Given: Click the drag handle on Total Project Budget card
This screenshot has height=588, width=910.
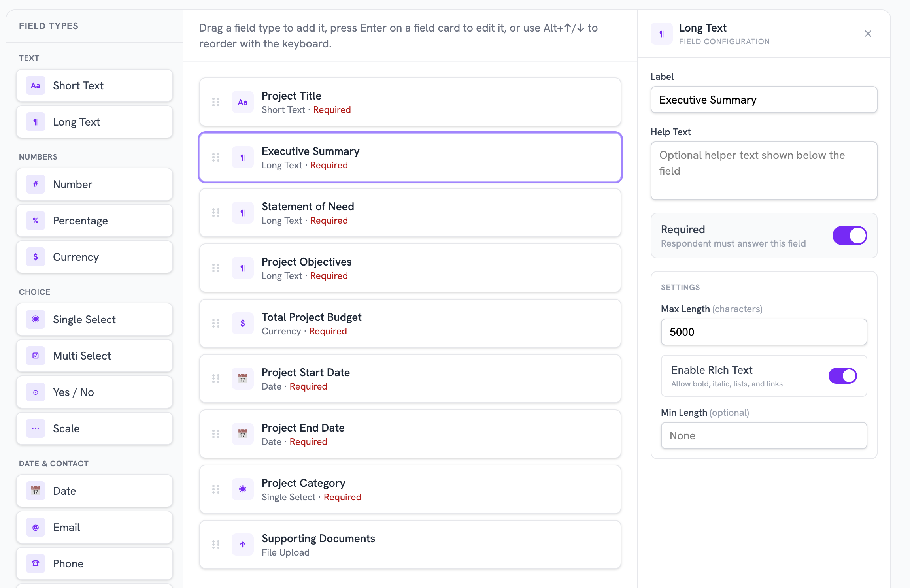Looking at the screenshot, I should tap(216, 324).
